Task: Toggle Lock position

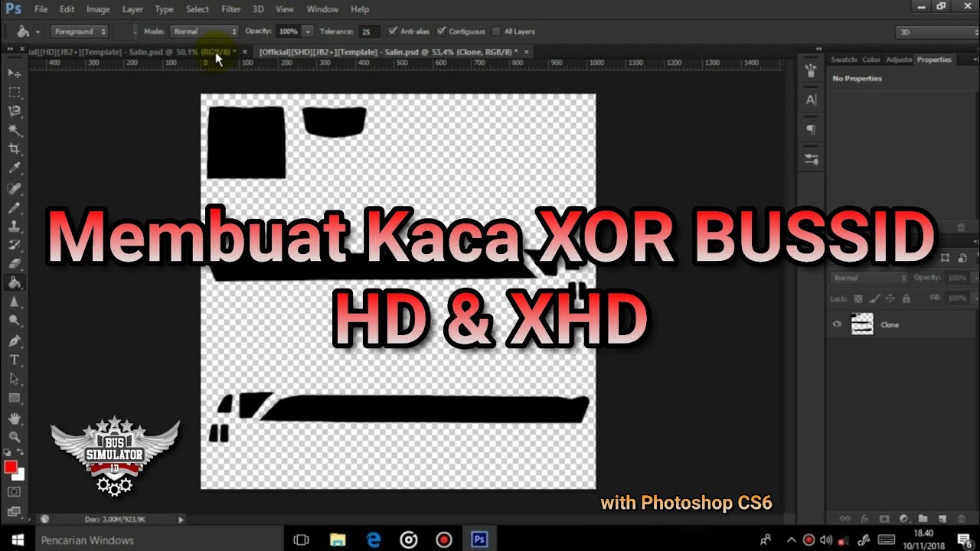Action: coord(890,298)
